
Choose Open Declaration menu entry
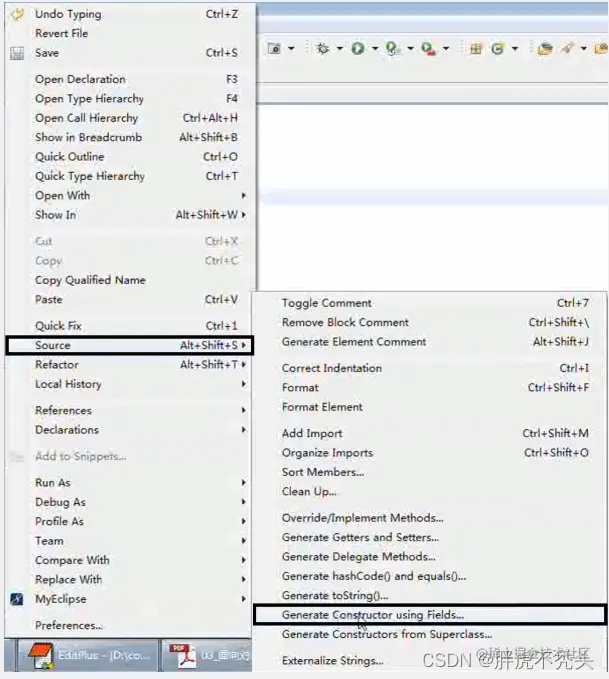coord(130,79)
